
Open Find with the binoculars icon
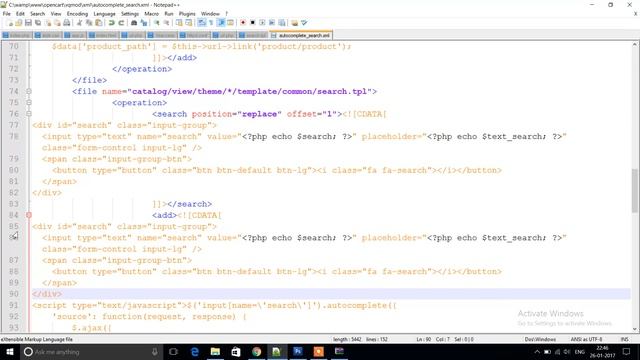(134, 23)
